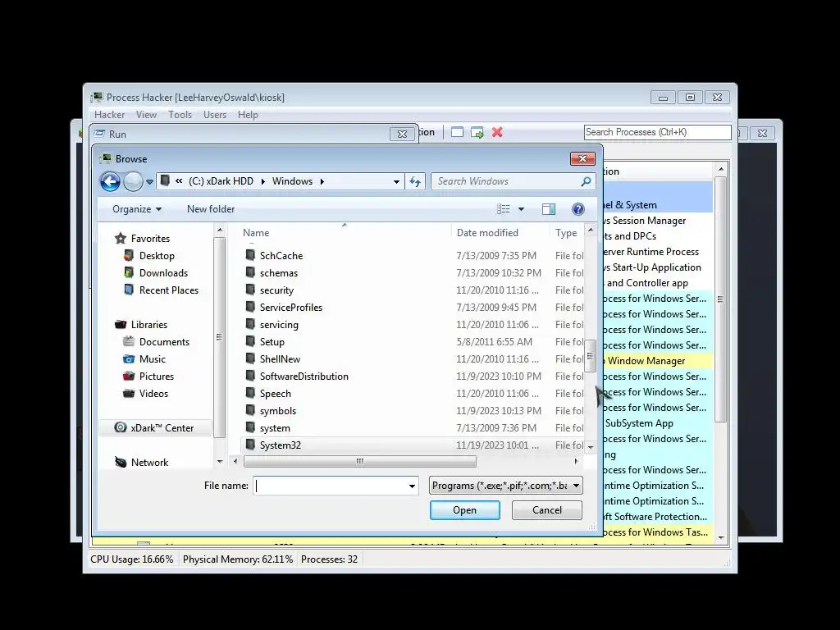
Task: Refresh the Windows folder address bar
Action: (415, 181)
